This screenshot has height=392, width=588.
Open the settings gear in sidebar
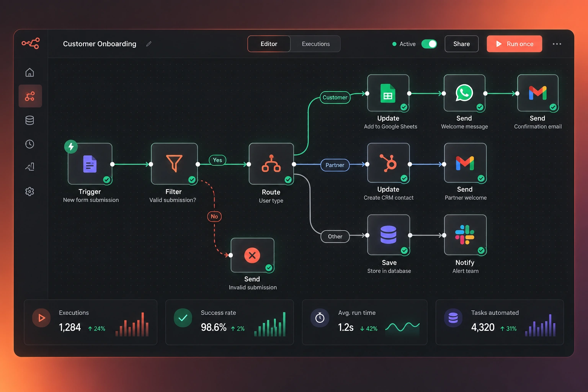coord(29,191)
